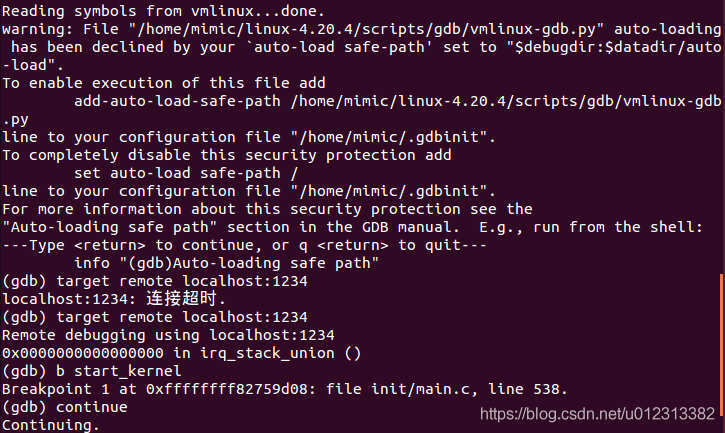Click the "init/main.c, line 538" text
The image size is (725, 433).
(466, 389)
